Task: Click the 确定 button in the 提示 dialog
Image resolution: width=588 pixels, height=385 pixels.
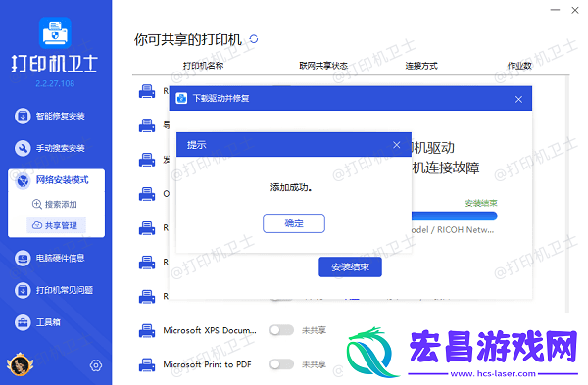Action: click(294, 223)
